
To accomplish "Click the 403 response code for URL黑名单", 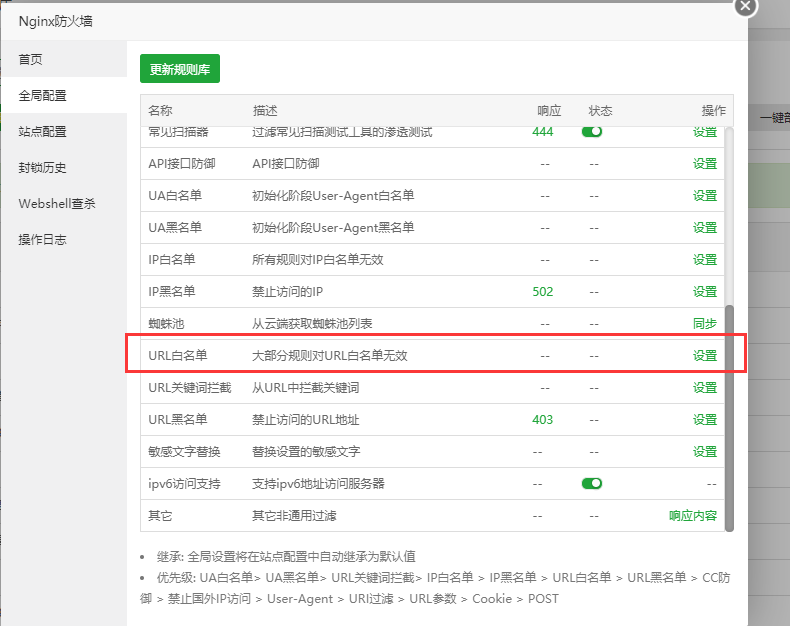I will coord(542,419).
